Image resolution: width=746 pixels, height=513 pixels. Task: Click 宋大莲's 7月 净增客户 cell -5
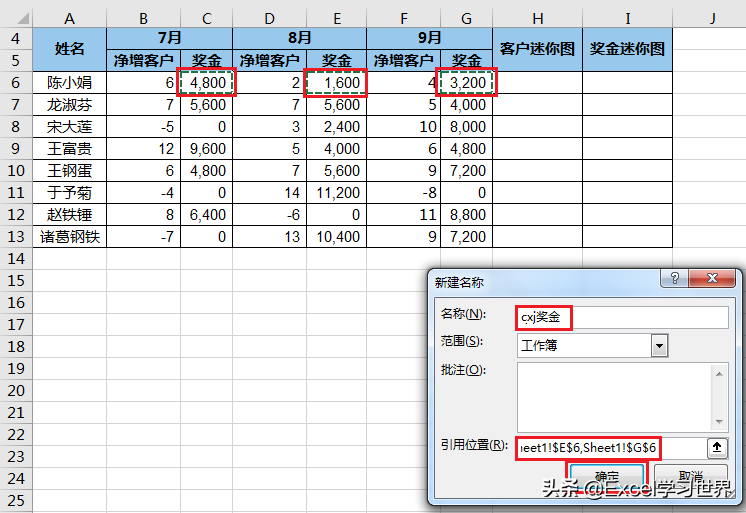pyautogui.click(x=143, y=127)
